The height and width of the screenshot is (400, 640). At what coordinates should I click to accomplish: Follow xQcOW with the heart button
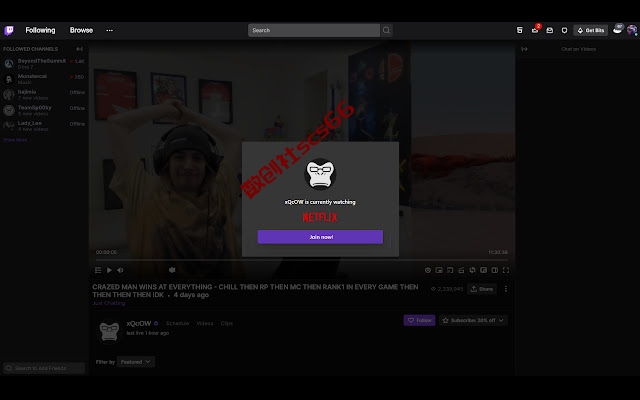(419, 320)
